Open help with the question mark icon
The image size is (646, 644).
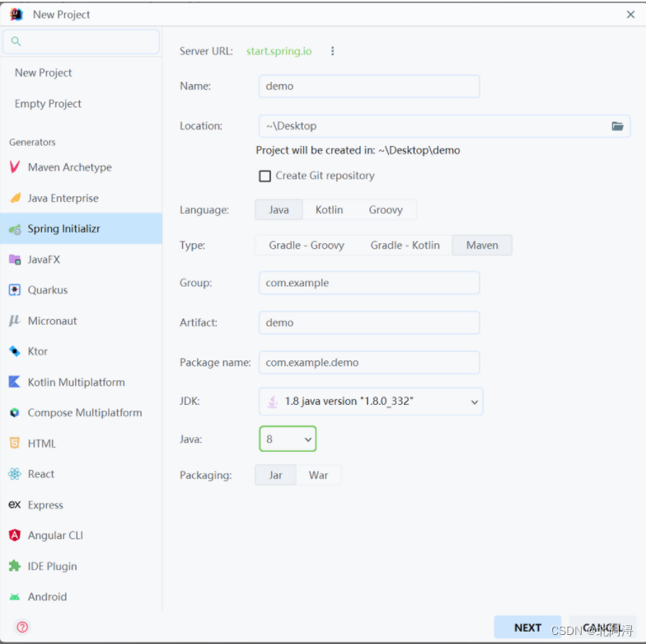(x=22, y=627)
